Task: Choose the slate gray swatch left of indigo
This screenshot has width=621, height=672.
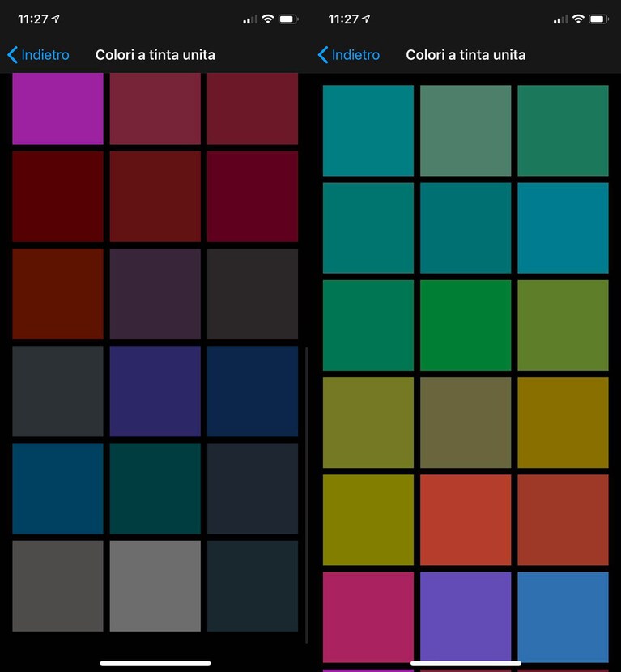Action: point(57,391)
